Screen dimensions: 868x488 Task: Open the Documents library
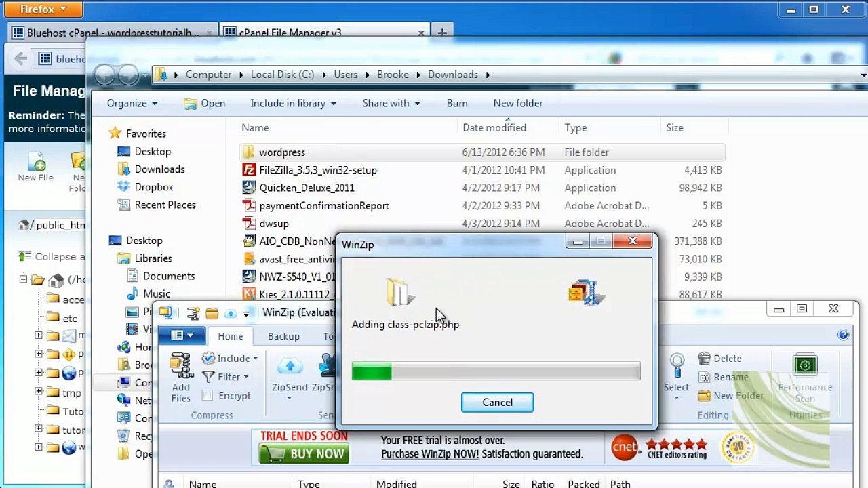click(x=160, y=276)
